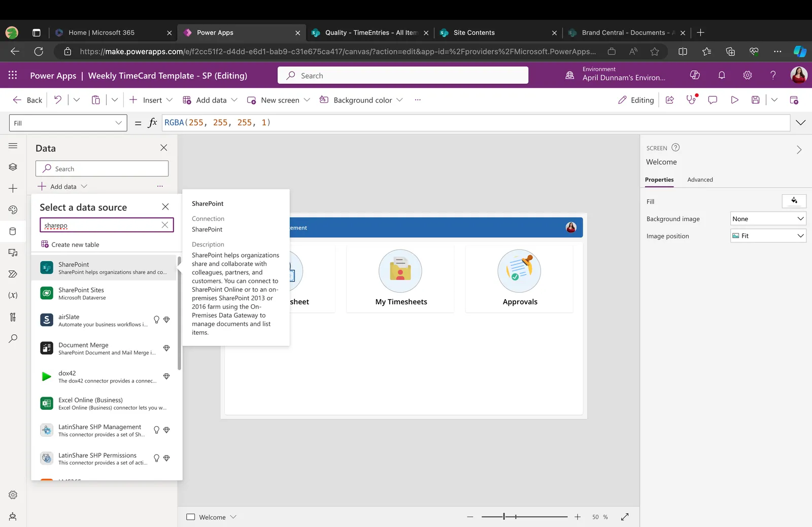Clear the sharepo search text
Screen dimensions: 812x527
pyautogui.click(x=165, y=225)
